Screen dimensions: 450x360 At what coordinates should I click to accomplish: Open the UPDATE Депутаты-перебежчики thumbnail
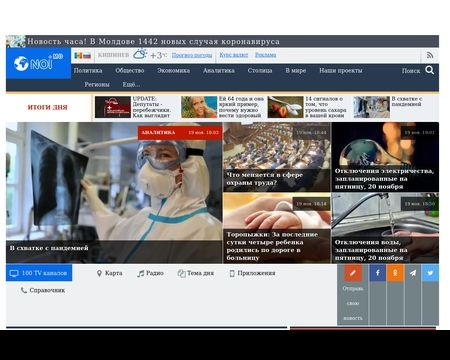113,107
